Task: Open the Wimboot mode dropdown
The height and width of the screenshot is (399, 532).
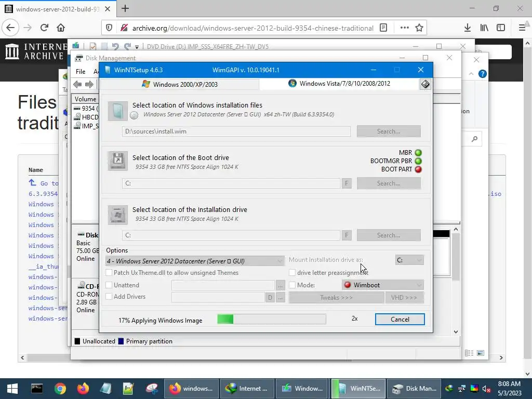Action: 383,285
